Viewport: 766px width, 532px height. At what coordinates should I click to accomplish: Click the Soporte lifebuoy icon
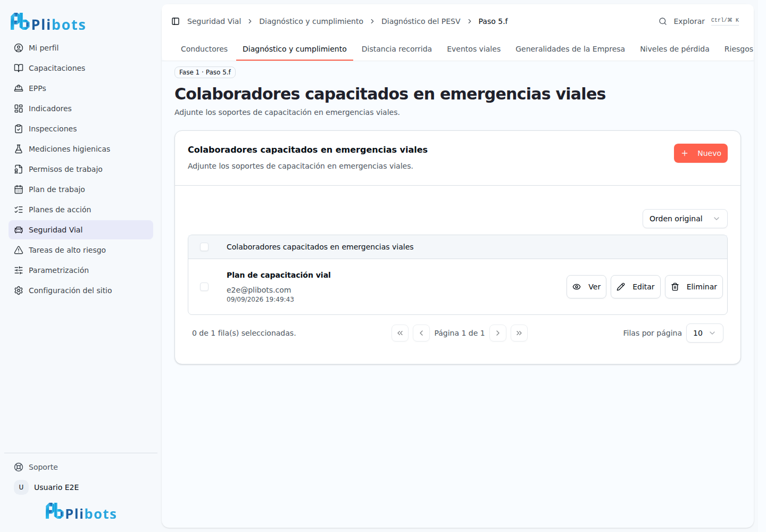(19, 467)
